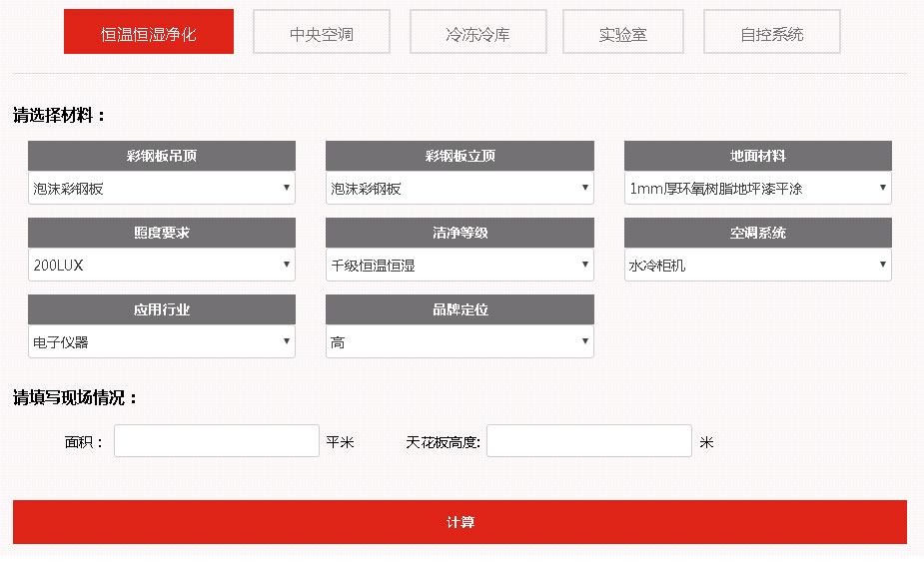Image resolution: width=924 pixels, height=565 pixels.
Task: Click the 应用行业 gray header label
Action: coord(162,309)
